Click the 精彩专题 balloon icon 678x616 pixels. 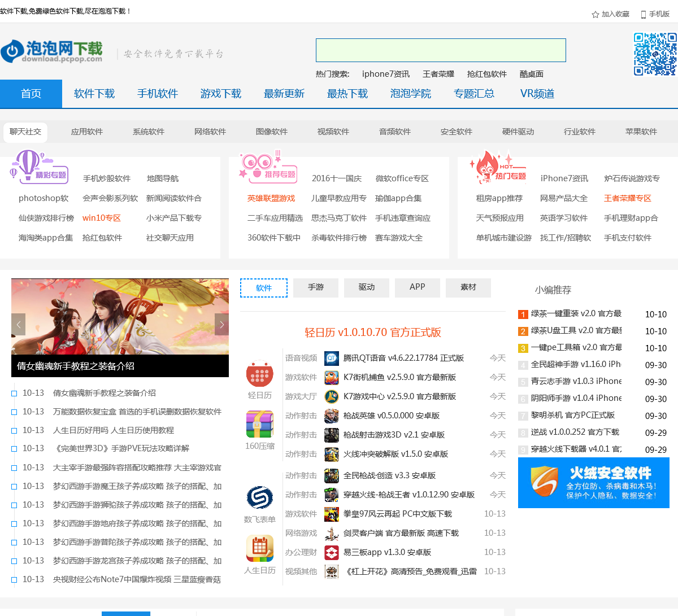38,167
